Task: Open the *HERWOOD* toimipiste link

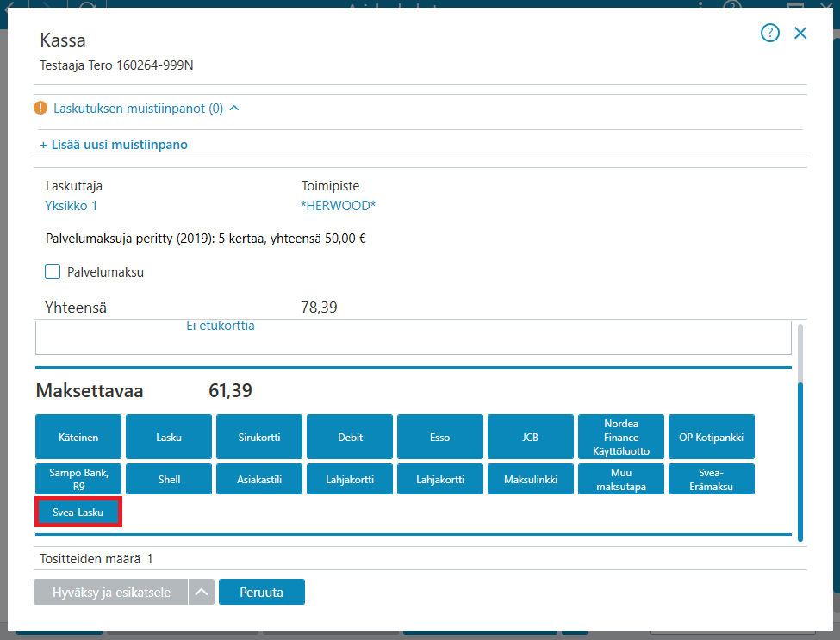Action: click(338, 206)
